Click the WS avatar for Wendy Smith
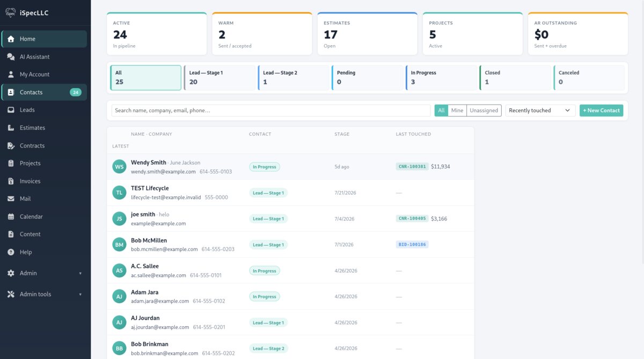 pyautogui.click(x=119, y=167)
